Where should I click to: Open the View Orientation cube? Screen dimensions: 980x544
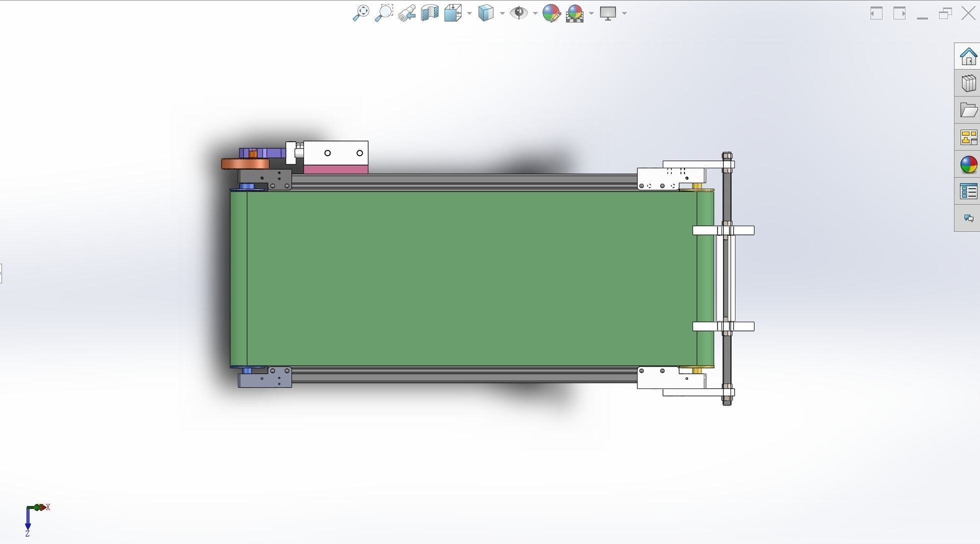(453, 13)
